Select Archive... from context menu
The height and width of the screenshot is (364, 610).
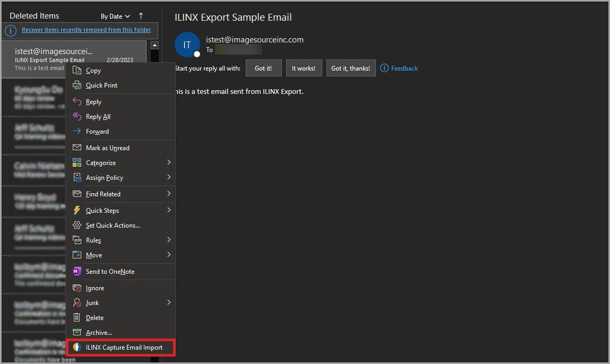[x=121, y=333]
